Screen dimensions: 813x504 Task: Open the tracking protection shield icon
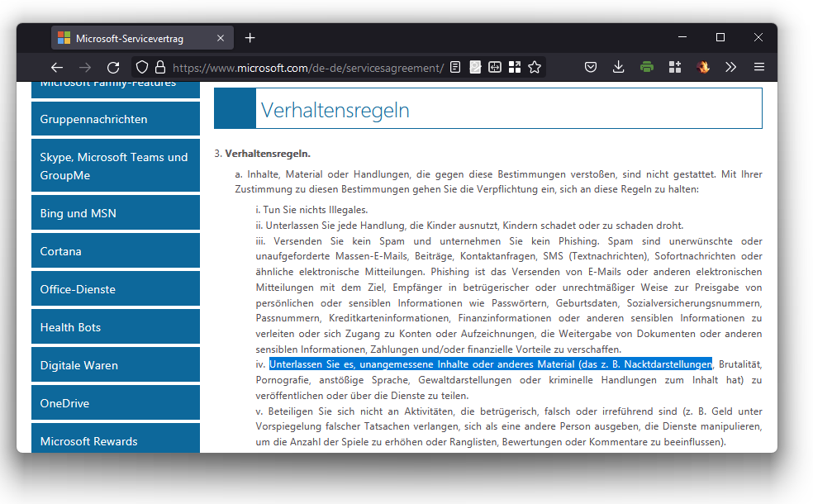click(142, 68)
